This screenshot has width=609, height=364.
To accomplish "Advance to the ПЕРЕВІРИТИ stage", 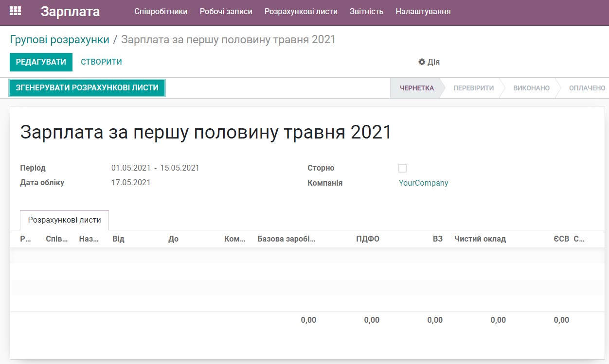I will (474, 88).
